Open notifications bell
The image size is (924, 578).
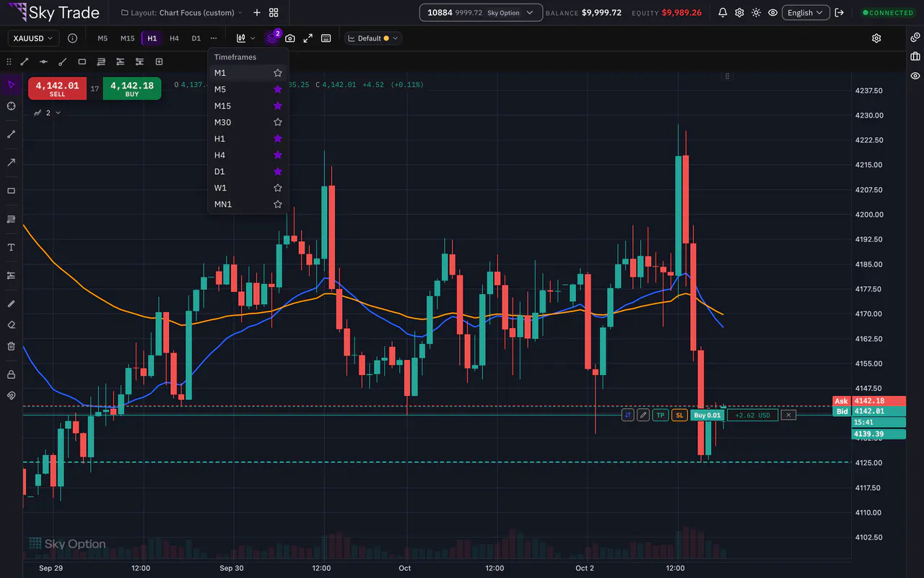723,13
